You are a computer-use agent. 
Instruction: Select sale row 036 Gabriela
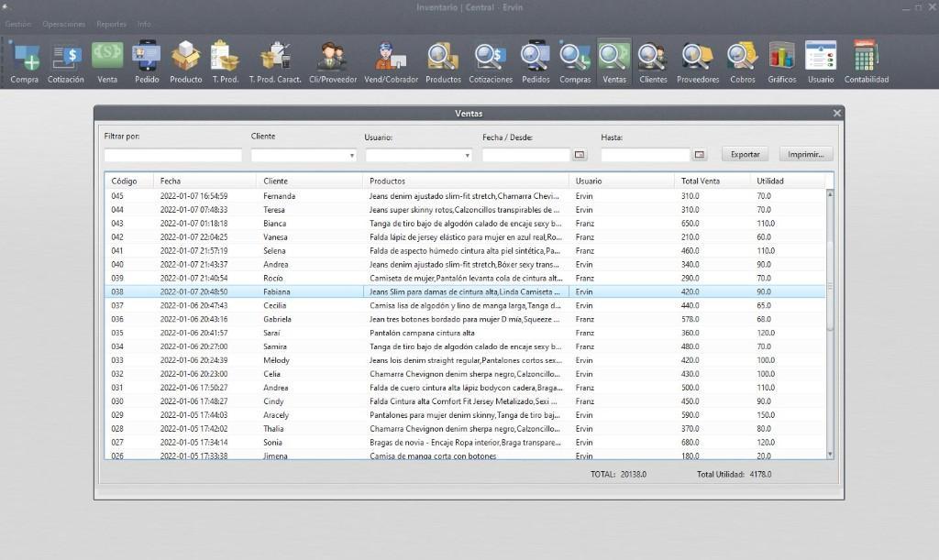point(465,319)
